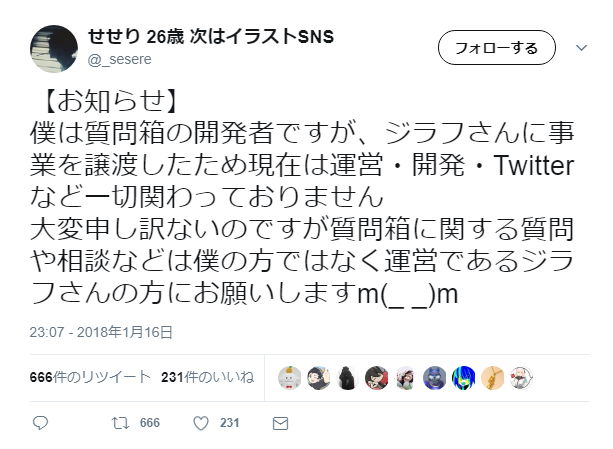Click the reply speech bubble icon
This screenshot has width=613, height=449.
(x=40, y=423)
